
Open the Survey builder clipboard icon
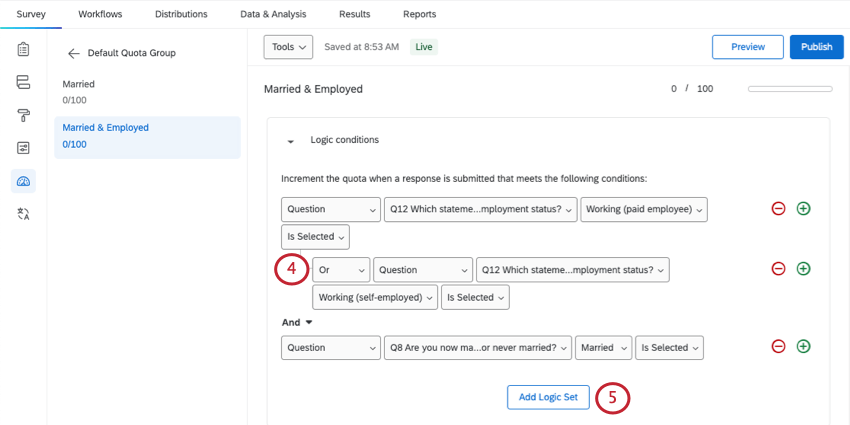pos(24,49)
